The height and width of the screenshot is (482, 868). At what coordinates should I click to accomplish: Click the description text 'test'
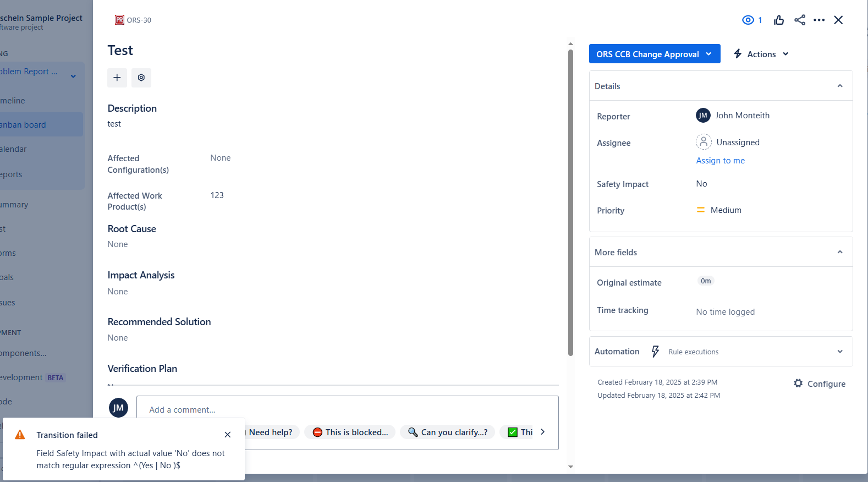point(114,124)
